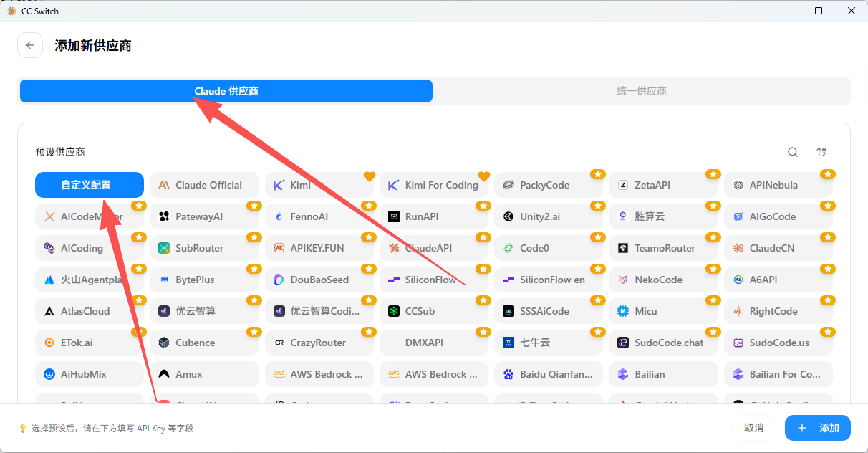
Task: Choose the ZetaAPI provider
Action: [664, 185]
